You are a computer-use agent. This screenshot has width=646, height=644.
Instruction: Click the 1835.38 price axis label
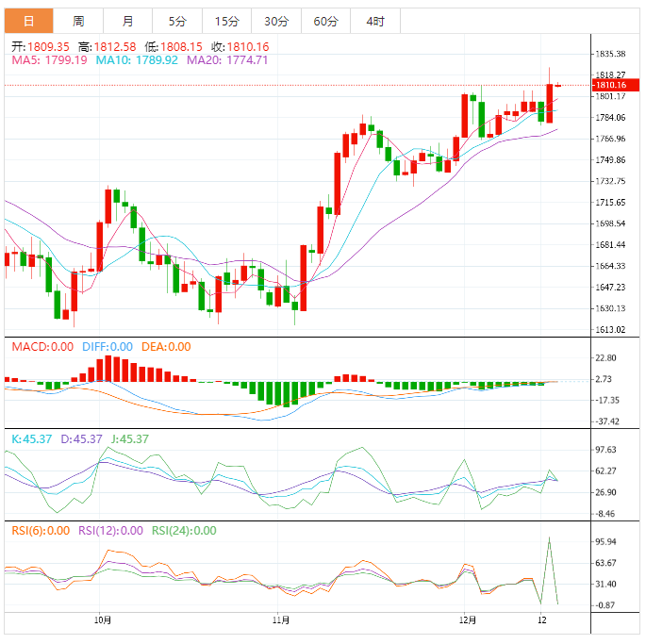pyautogui.click(x=610, y=54)
